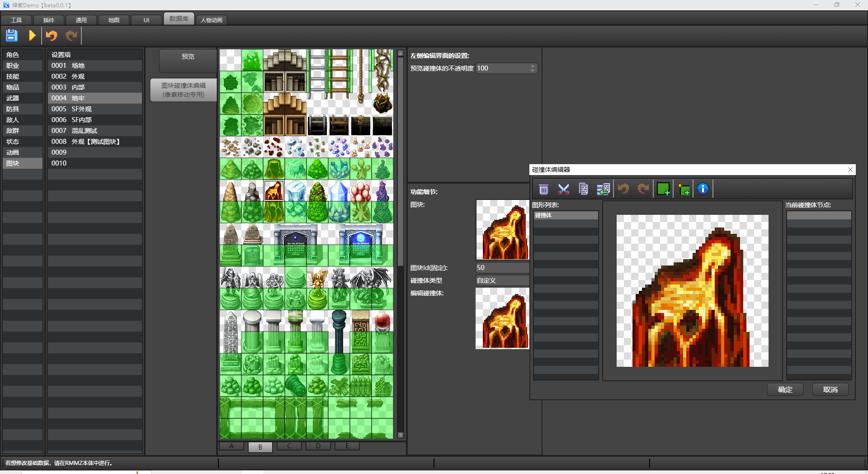Click the 图块Id field showing 50
Screen dimensions: 868x474
tap(502, 268)
